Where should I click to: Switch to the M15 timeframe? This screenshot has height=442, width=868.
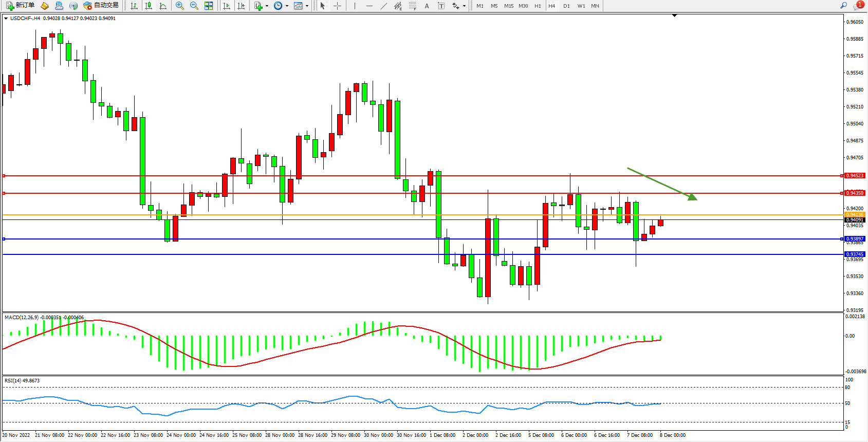(509, 6)
